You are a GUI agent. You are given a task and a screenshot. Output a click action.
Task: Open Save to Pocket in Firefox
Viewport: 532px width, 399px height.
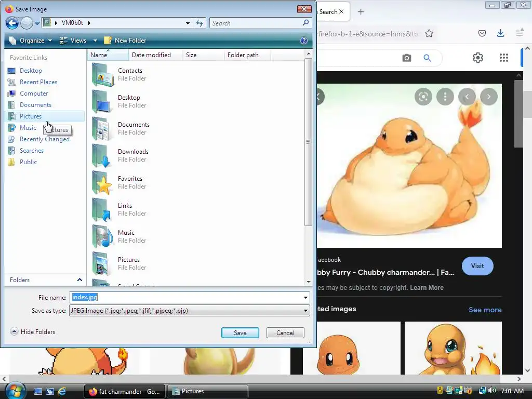482,33
